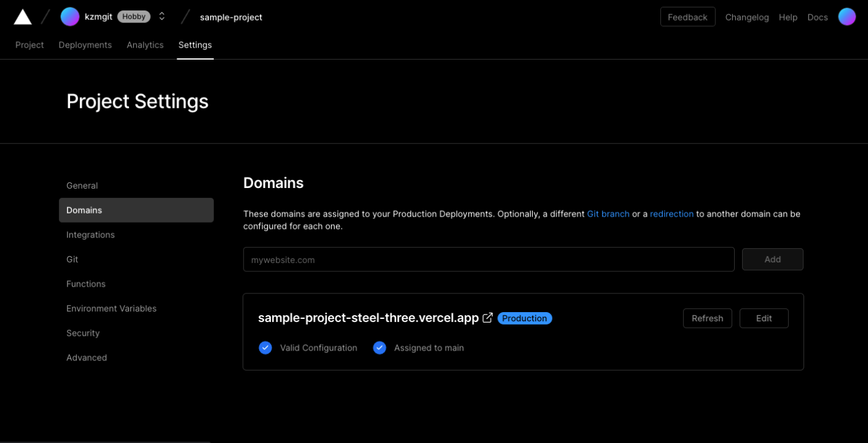
Task: Switch to the Deployments tab
Action: (x=85, y=45)
